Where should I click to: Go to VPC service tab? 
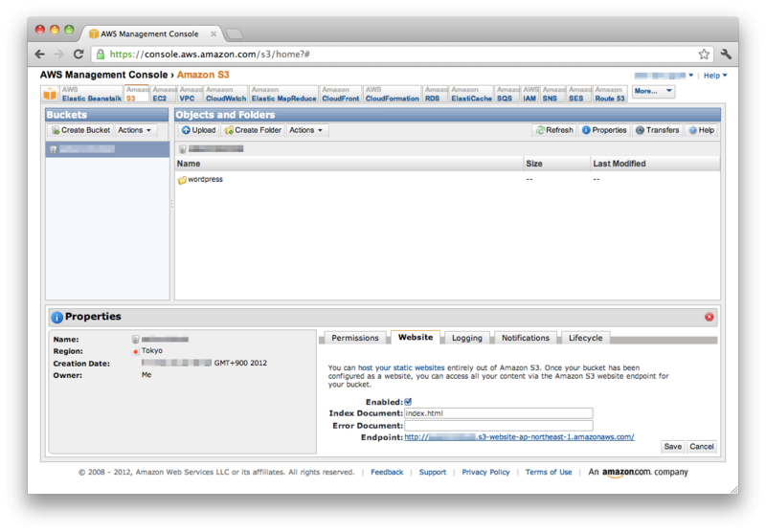click(190, 94)
